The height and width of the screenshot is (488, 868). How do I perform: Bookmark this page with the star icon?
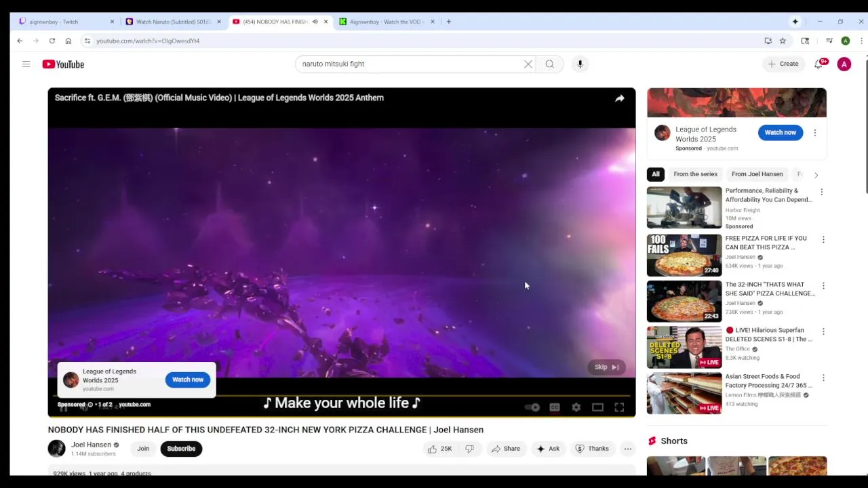pos(783,41)
